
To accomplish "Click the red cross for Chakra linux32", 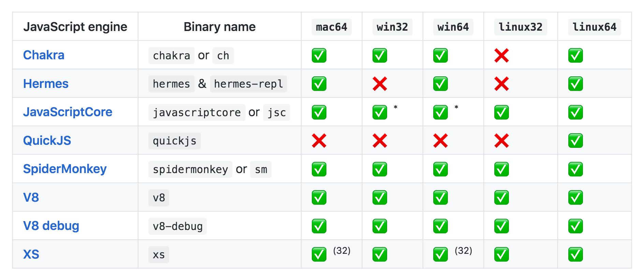I will pos(501,56).
